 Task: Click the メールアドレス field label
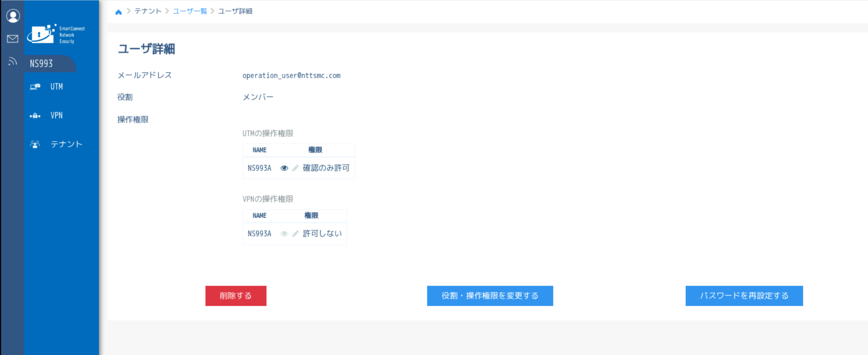click(144, 75)
